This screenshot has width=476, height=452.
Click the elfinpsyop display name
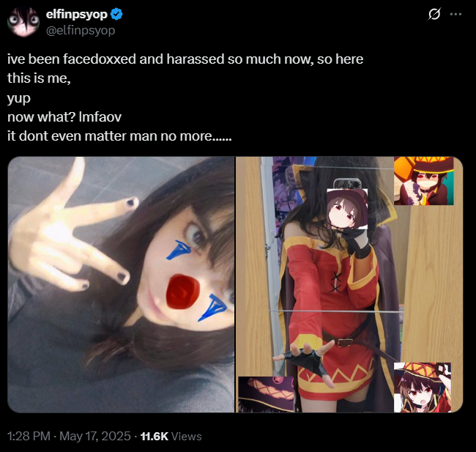click(x=76, y=14)
